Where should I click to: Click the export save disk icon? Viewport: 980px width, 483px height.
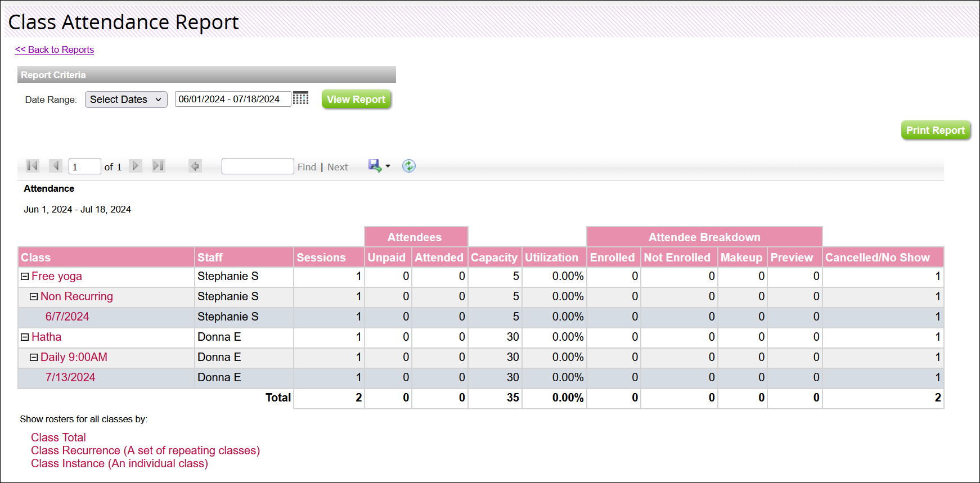[375, 165]
